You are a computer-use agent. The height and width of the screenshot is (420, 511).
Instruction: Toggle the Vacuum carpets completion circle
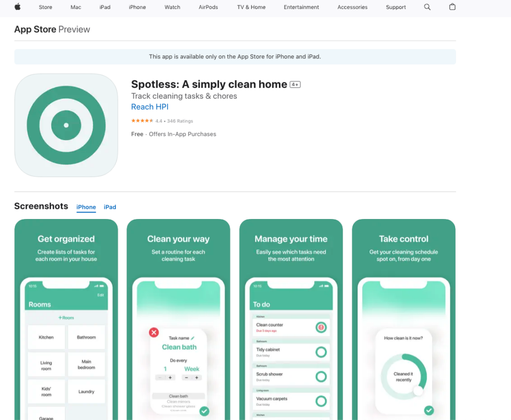pyautogui.click(x=321, y=401)
